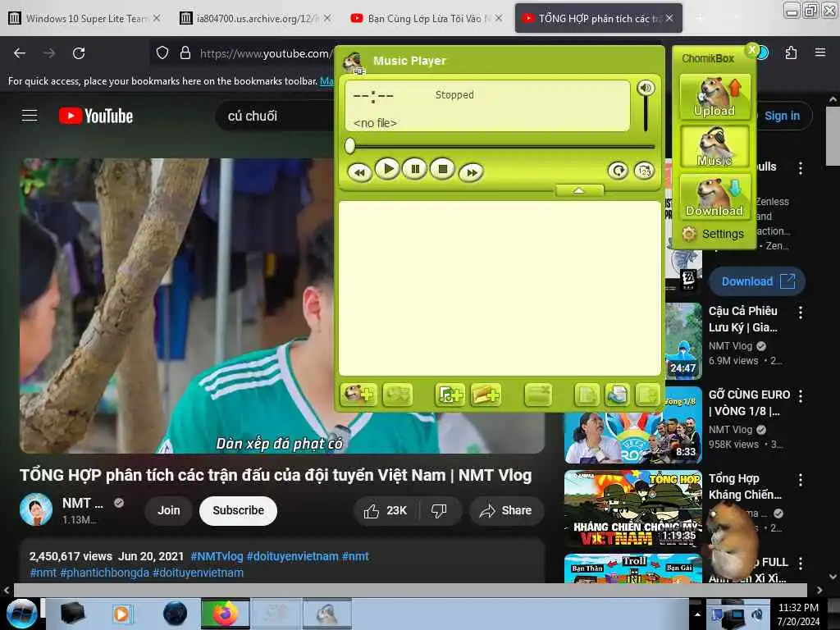
Task: Join the NMT channel membership
Action: click(168, 510)
